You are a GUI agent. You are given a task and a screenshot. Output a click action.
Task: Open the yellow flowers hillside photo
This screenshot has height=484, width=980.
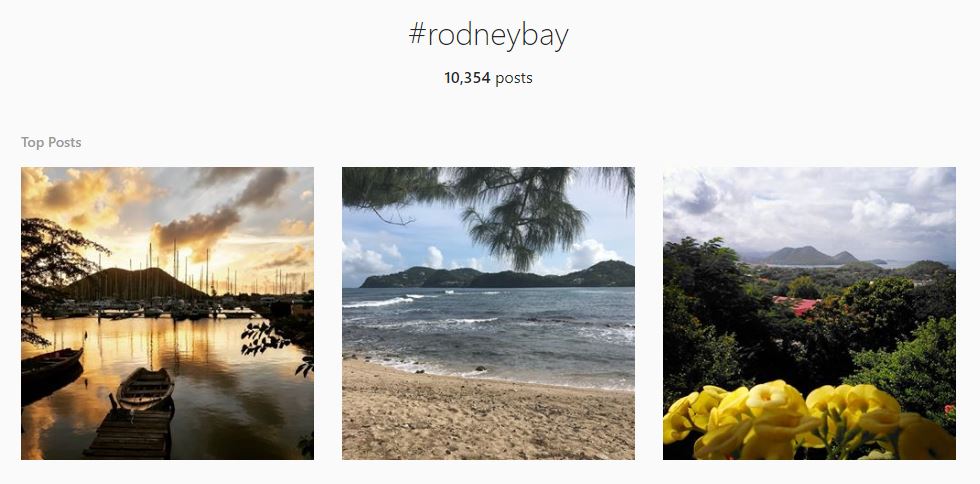[x=809, y=313]
